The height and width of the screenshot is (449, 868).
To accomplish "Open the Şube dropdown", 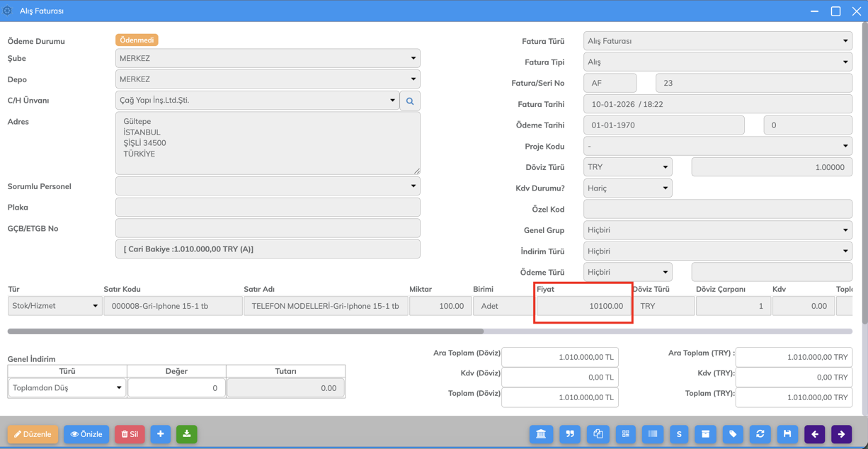I will (x=268, y=58).
